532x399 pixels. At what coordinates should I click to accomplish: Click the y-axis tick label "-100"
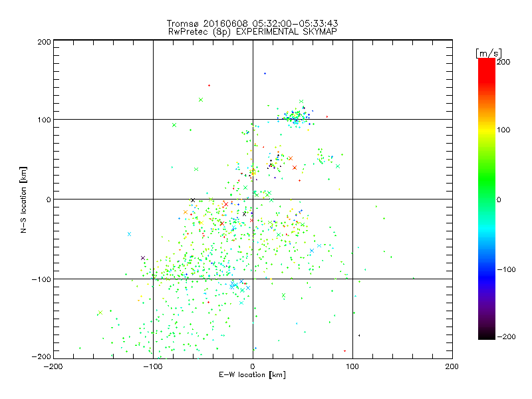pyautogui.click(x=41, y=279)
